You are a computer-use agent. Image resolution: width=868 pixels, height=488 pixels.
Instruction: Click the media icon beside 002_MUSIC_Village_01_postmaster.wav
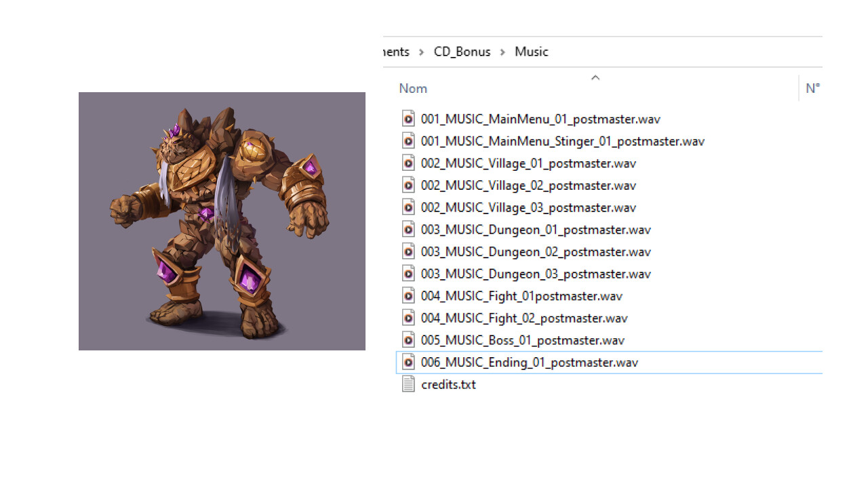pyautogui.click(x=408, y=163)
